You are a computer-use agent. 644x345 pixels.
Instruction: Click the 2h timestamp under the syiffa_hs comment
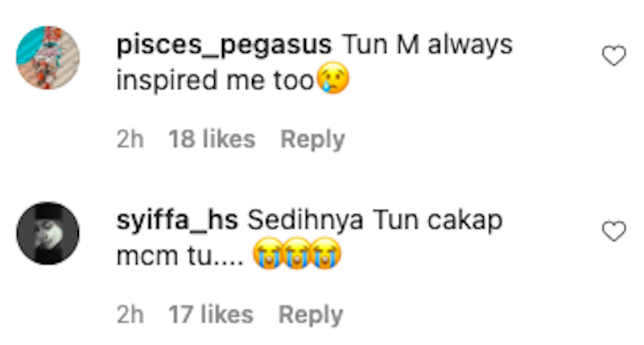[x=130, y=314]
